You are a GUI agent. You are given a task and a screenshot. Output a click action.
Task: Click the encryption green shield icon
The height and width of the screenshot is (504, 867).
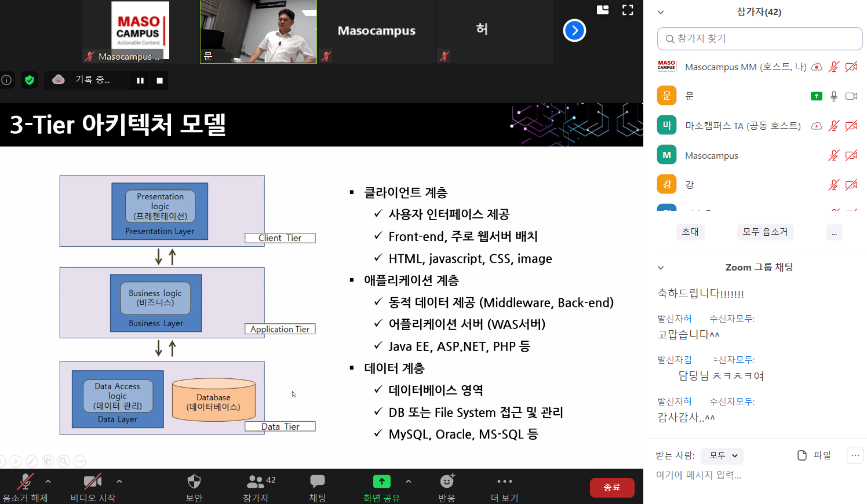[x=30, y=80]
